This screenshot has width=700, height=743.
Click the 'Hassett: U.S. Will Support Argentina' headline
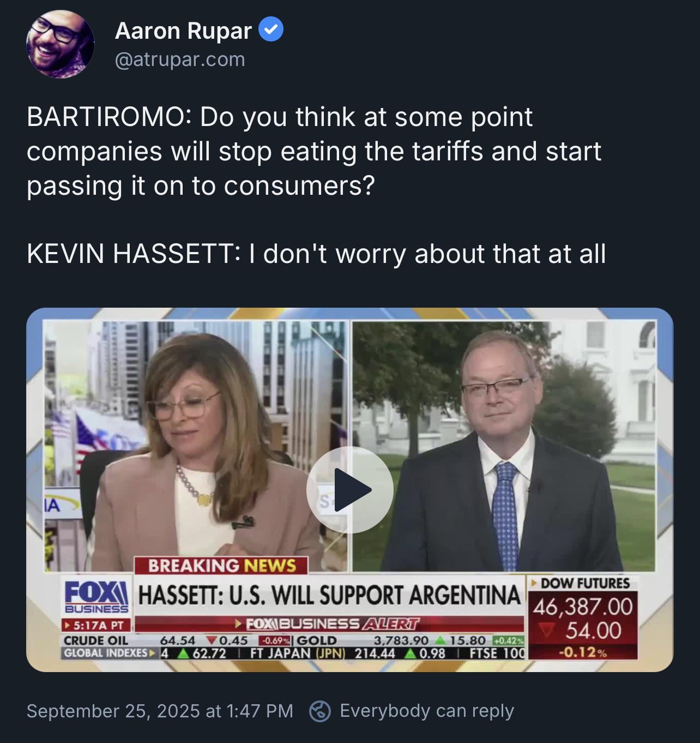point(329,595)
